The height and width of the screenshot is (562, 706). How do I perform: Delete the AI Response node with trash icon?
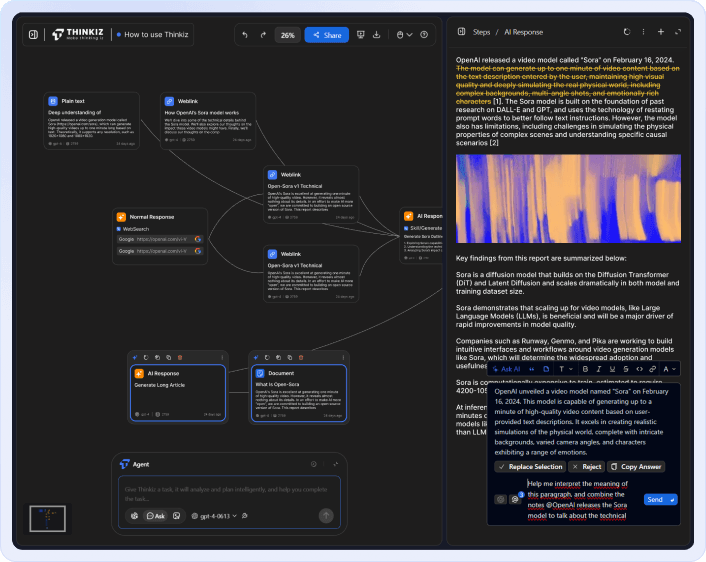click(x=180, y=357)
